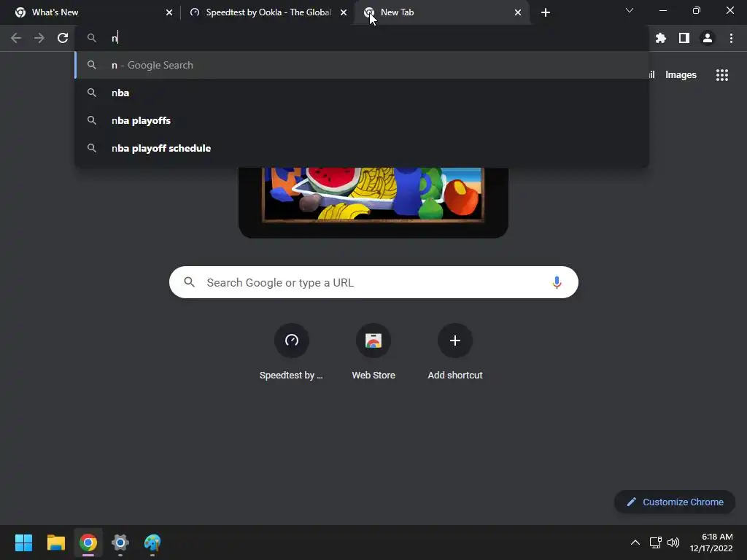Viewport: 747px width, 560px height.
Task: Open the Google apps grid
Action: pyautogui.click(x=721, y=75)
